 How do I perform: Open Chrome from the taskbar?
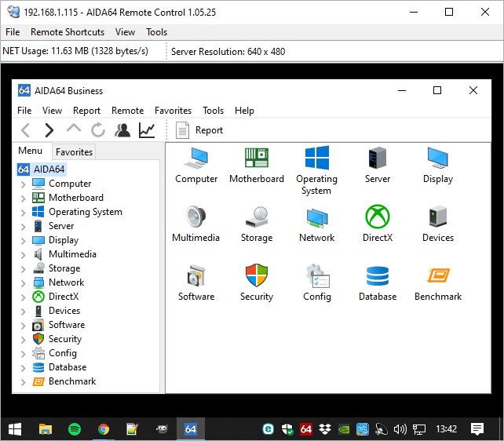point(104,429)
